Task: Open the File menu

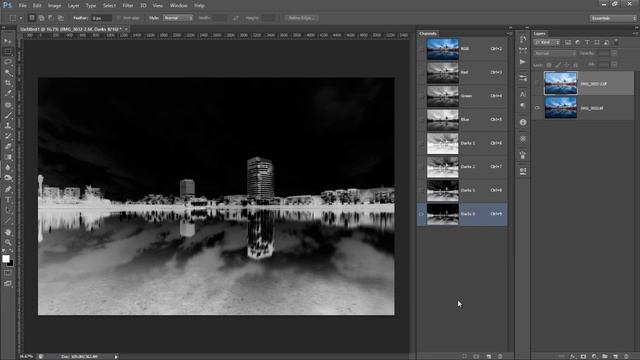Action: tap(22, 6)
